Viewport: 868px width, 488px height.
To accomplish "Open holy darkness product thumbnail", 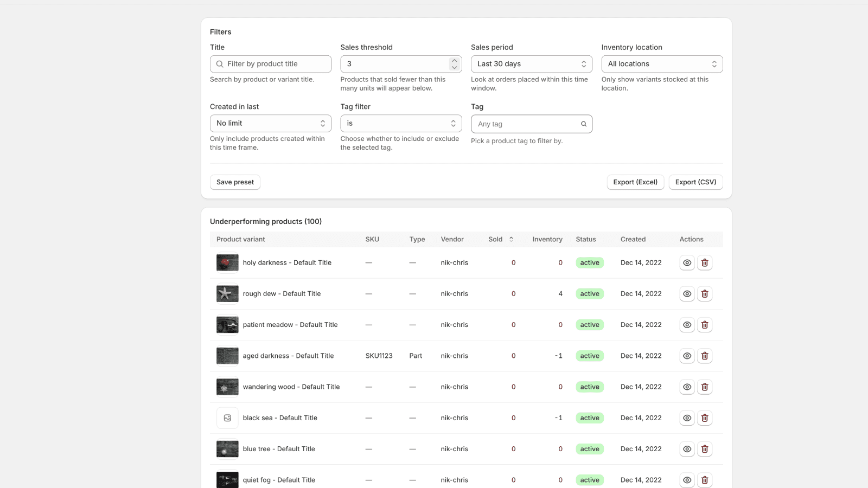I will click(227, 263).
